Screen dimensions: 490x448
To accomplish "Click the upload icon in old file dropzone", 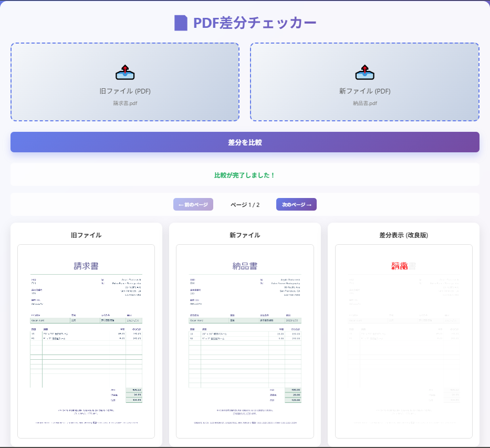I will 125,72.
